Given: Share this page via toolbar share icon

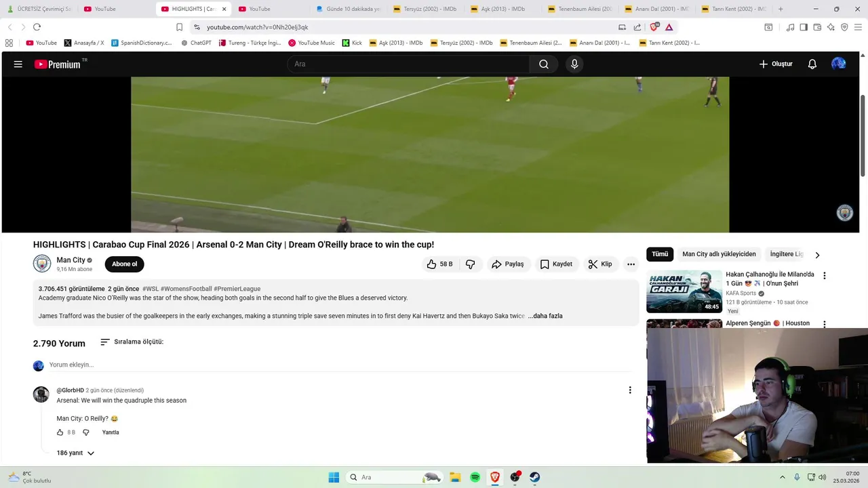Looking at the screenshot, I should click(637, 27).
